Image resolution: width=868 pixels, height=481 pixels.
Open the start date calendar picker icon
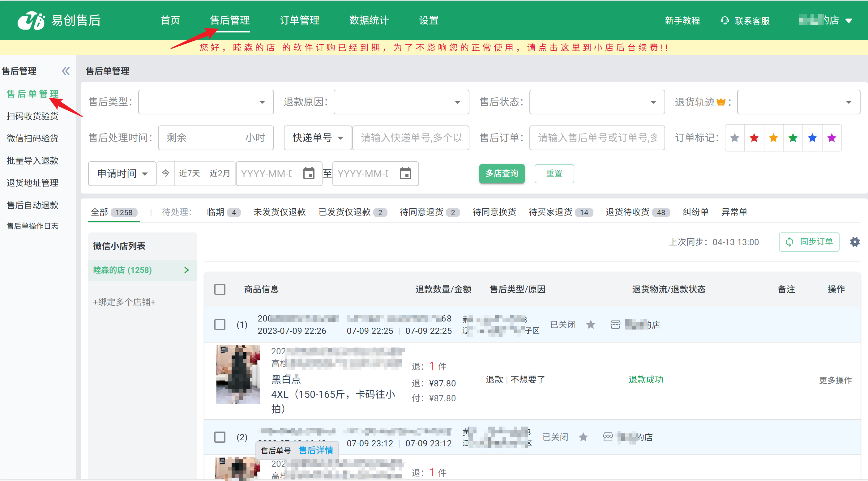pyautogui.click(x=308, y=173)
